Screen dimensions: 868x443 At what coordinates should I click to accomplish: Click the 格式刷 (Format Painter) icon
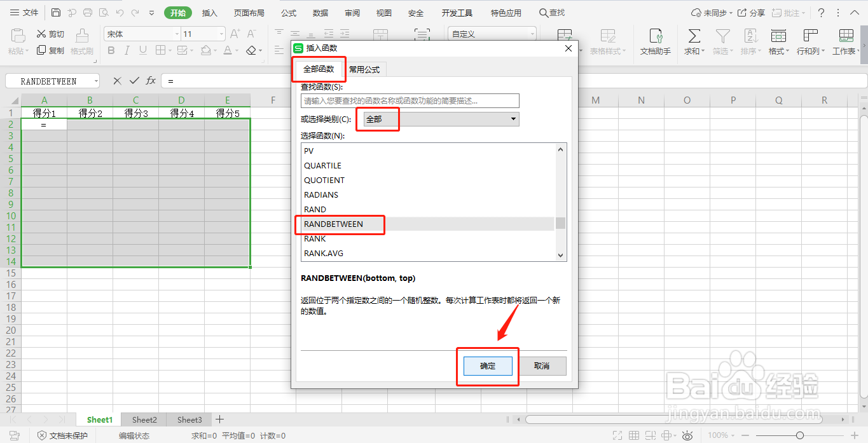click(x=81, y=43)
